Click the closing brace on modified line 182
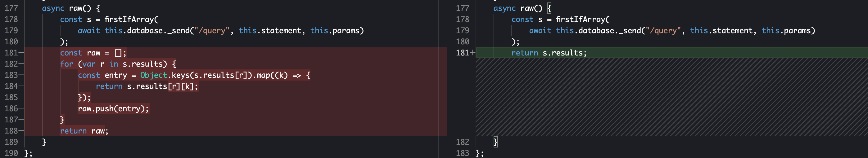Screen dimensions: 868x158 point(495,142)
